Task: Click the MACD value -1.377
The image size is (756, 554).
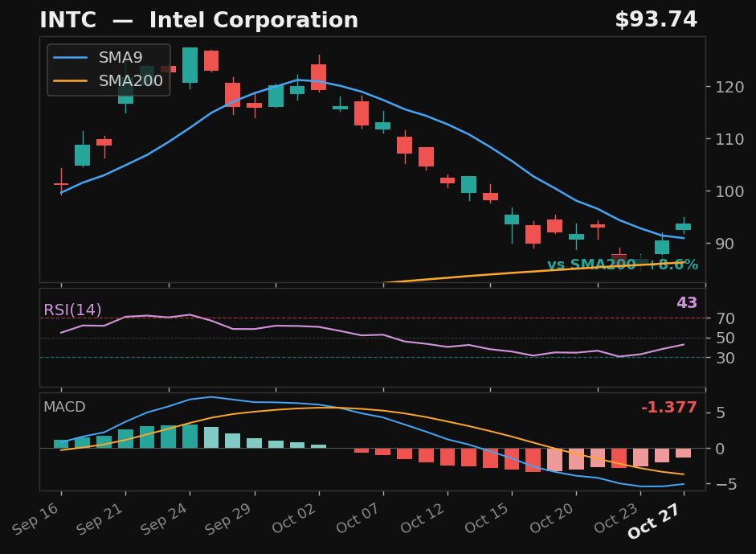Action: tap(668, 408)
